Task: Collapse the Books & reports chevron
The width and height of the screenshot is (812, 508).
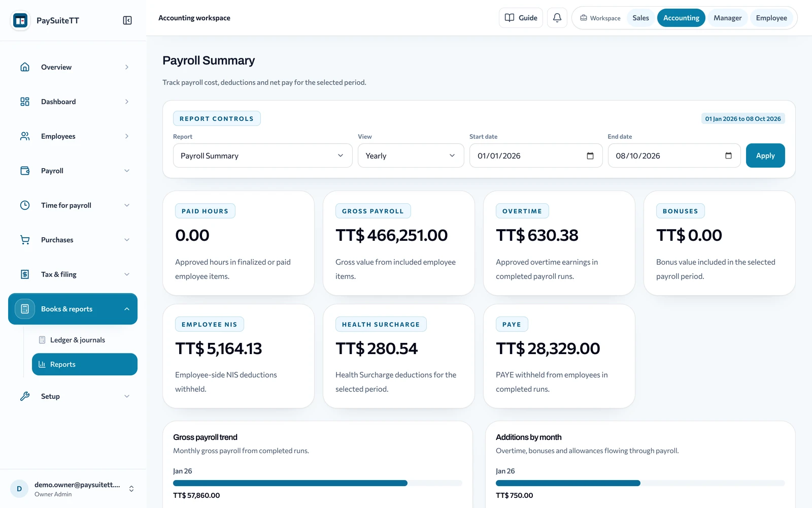Action: coord(127,309)
